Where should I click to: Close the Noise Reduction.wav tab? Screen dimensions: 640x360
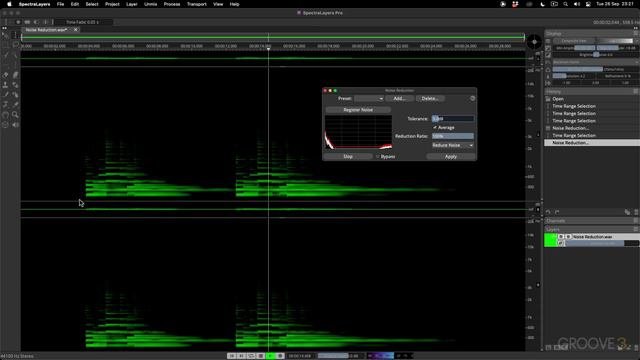coord(76,30)
